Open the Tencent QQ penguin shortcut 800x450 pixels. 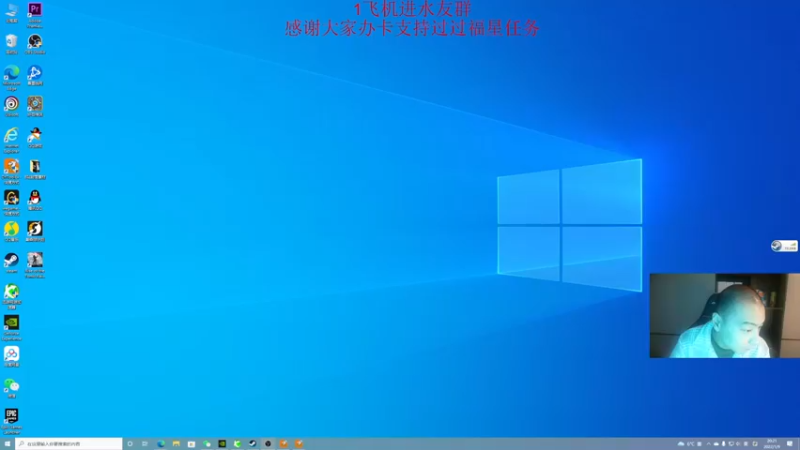coord(35,200)
